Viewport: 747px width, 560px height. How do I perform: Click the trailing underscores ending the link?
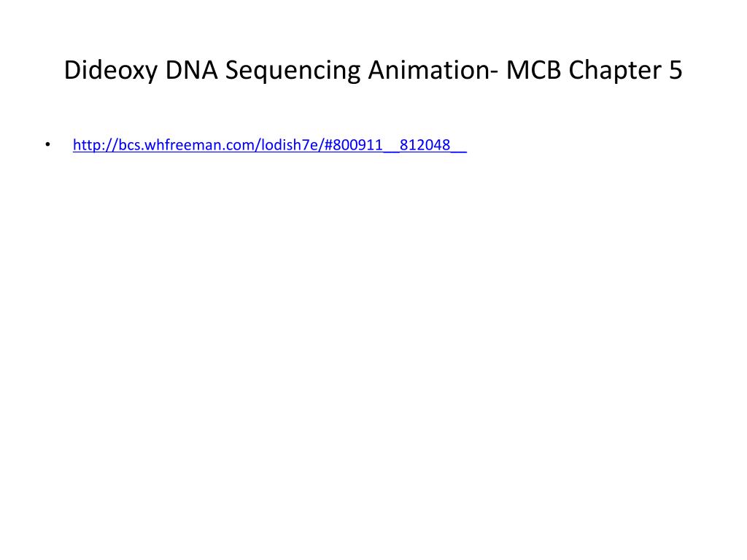(x=459, y=150)
